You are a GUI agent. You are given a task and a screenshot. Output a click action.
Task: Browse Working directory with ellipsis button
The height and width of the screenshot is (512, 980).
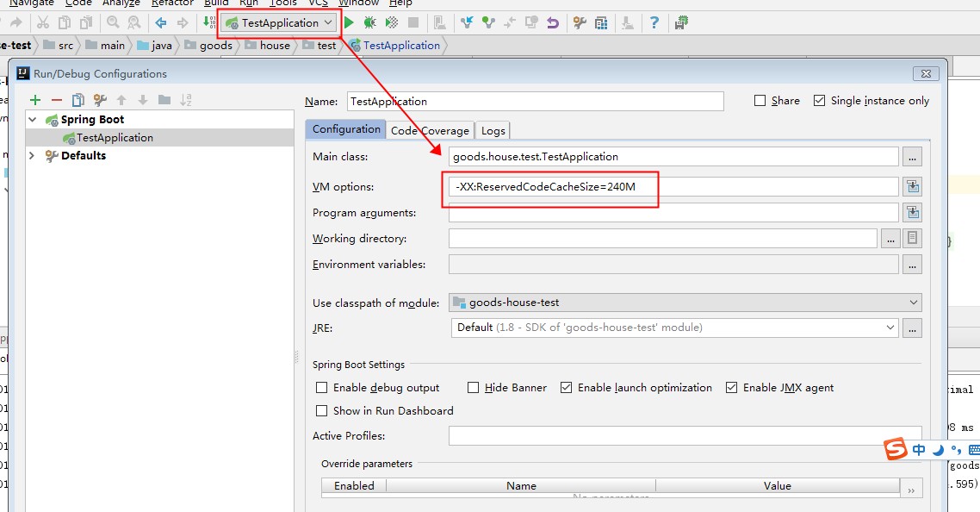pos(890,239)
